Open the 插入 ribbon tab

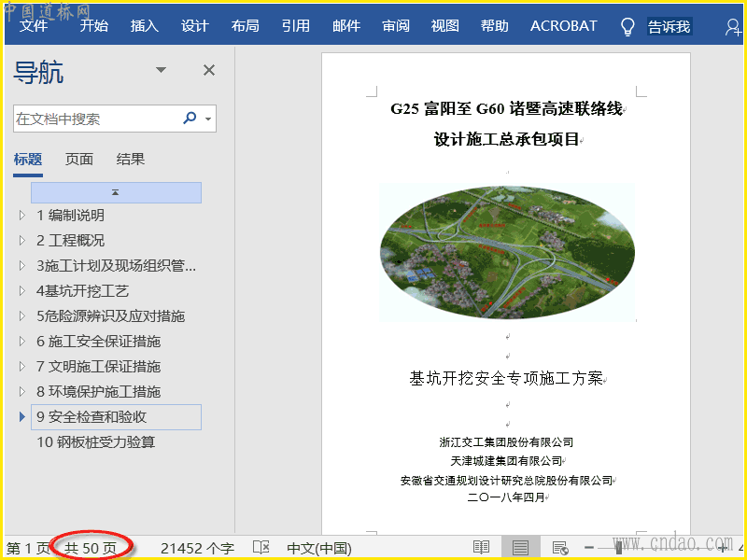point(144,26)
